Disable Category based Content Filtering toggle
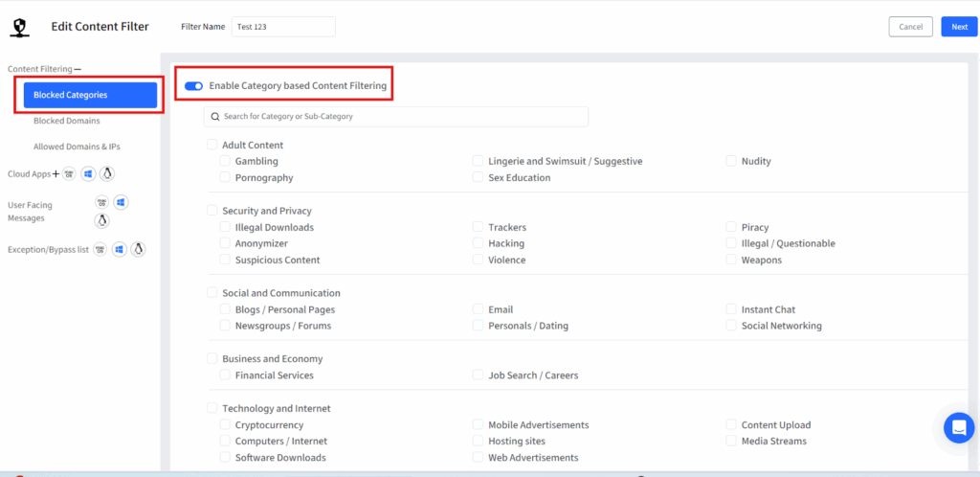This screenshot has width=980, height=477. pyautogui.click(x=193, y=86)
